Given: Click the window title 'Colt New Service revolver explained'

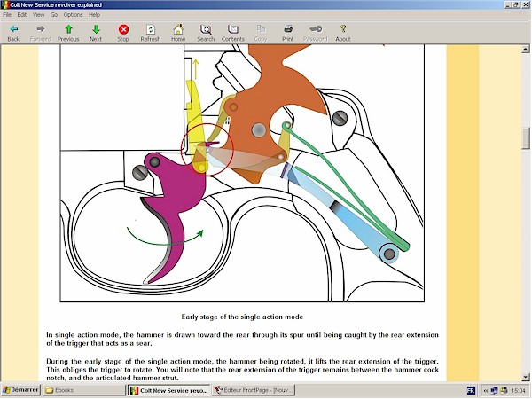Looking at the screenshot, I should click(x=56, y=4).
